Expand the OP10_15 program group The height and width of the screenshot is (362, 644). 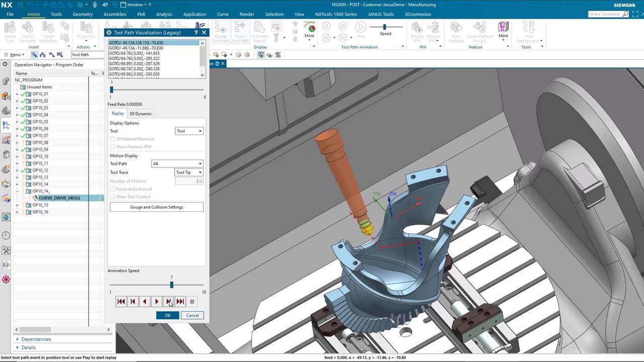(x=17, y=205)
